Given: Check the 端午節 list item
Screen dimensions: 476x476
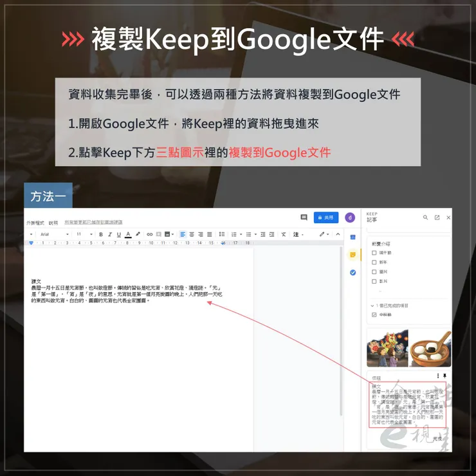Looking at the screenshot, I should (x=374, y=253).
